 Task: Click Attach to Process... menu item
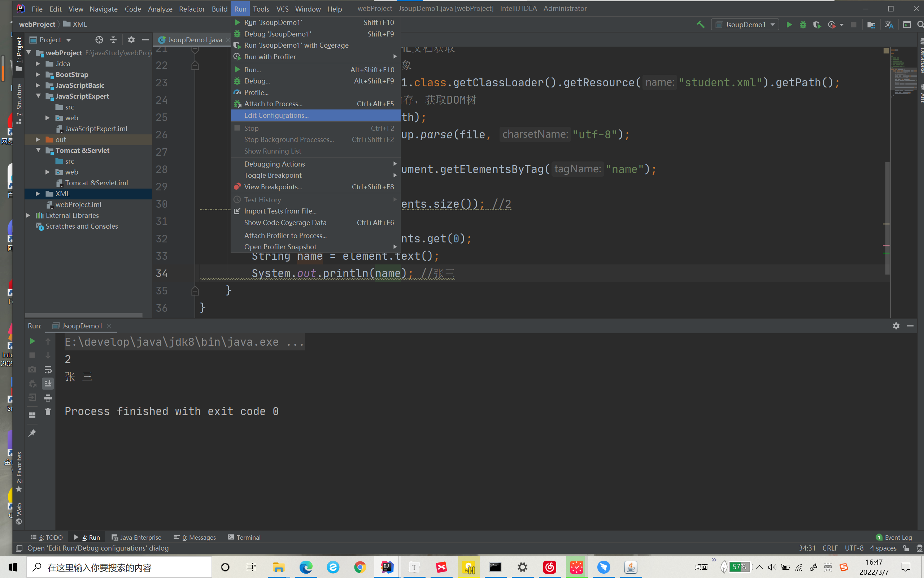click(x=315, y=104)
